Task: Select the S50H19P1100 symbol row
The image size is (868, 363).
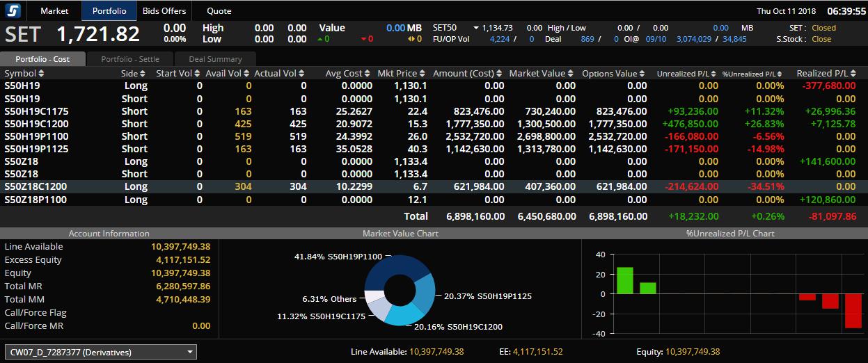Action: click(x=434, y=136)
